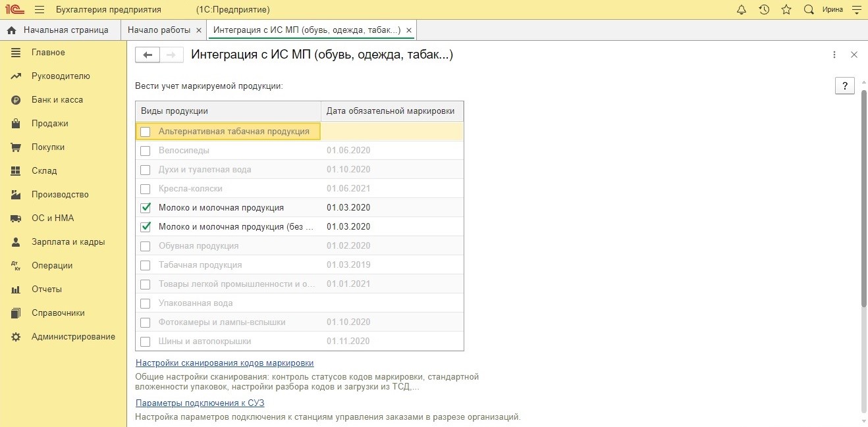
Task: Close the Интеграция с ИС МП tab
Action: [x=409, y=30]
